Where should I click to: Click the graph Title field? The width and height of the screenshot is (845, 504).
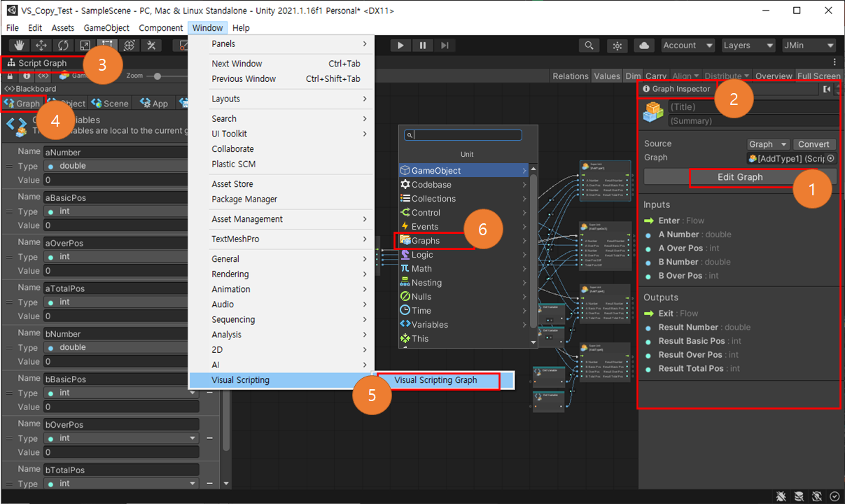click(x=753, y=107)
